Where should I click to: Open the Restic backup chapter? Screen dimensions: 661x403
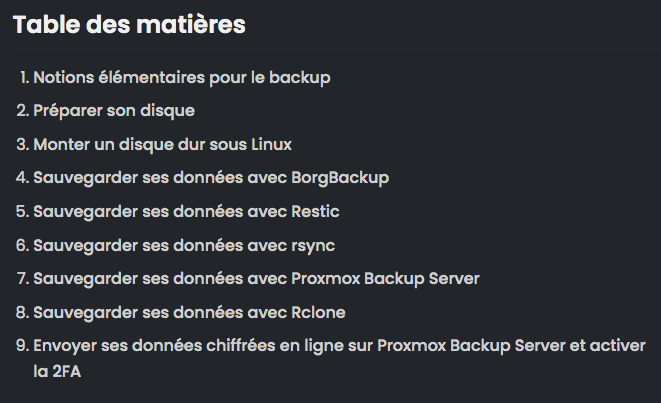[186, 212]
